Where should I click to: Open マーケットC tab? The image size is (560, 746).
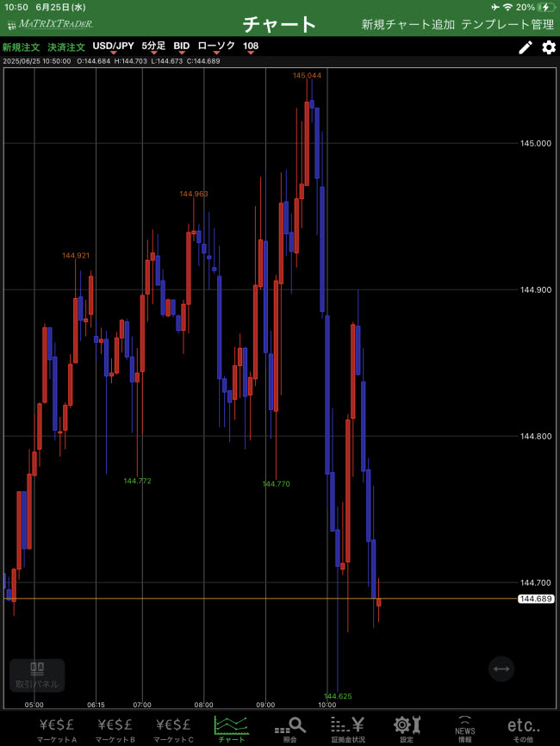tap(173, 730)
